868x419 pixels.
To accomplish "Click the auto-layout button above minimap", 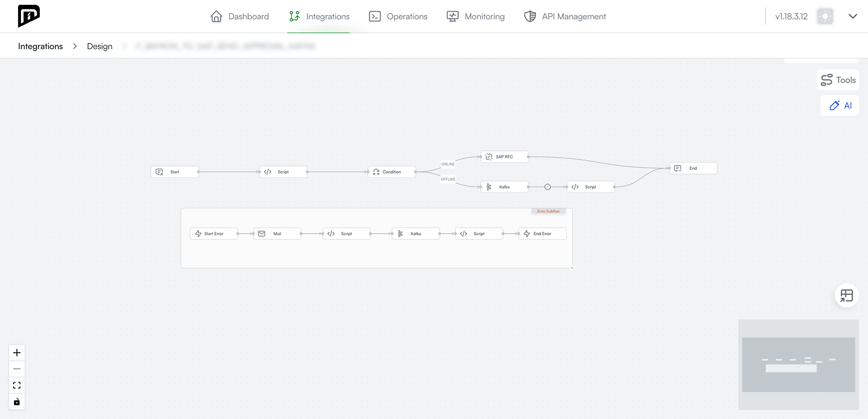I will 847,295.
